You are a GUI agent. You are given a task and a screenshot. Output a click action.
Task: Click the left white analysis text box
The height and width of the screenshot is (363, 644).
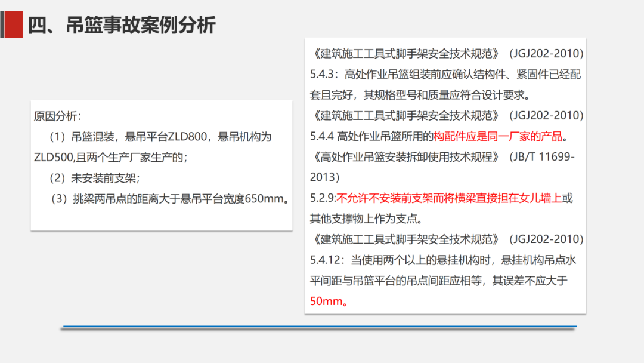[x=161, y=164]
